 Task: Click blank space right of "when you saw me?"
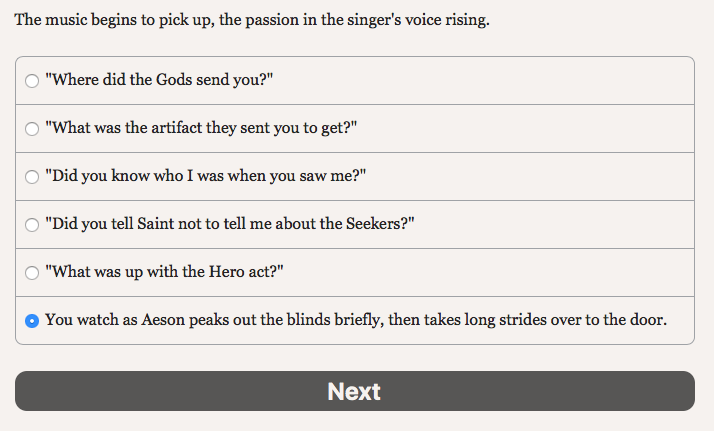pyautogui.click(x=530, y=176)
